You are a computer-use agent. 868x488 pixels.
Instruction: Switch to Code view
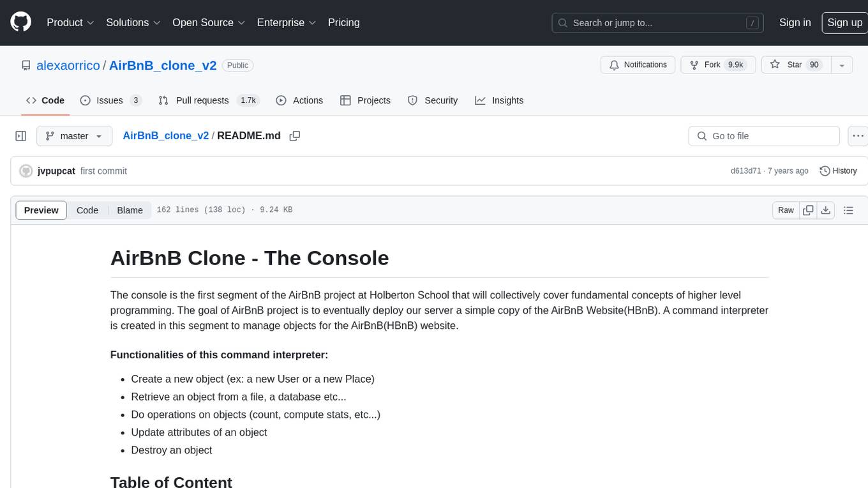[x=87, y=210]
